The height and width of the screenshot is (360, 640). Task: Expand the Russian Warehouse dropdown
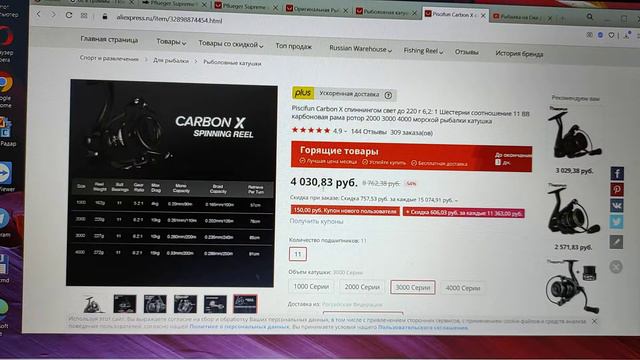coord(360,49)
